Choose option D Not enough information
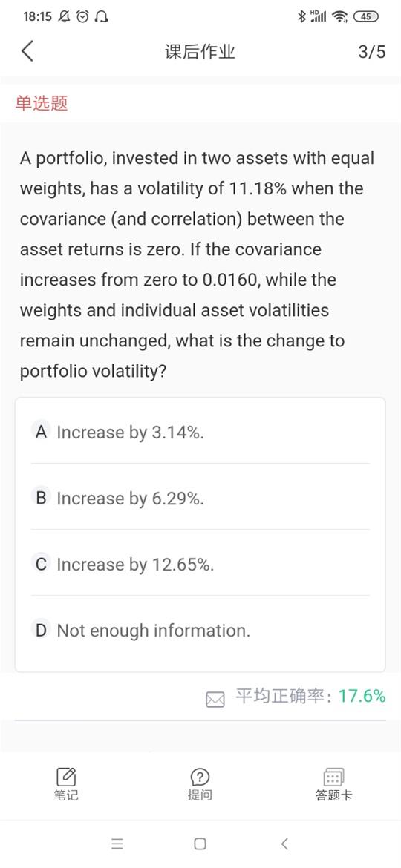 [x=200, y=630]
